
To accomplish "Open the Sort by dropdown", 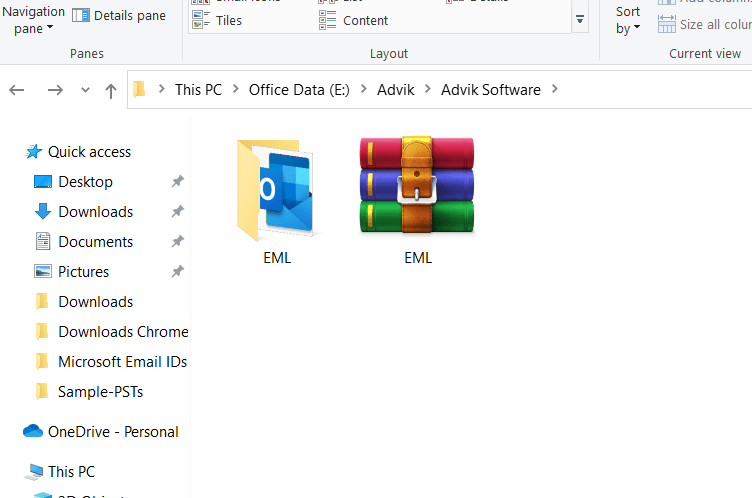I will [x=628, y=20].
